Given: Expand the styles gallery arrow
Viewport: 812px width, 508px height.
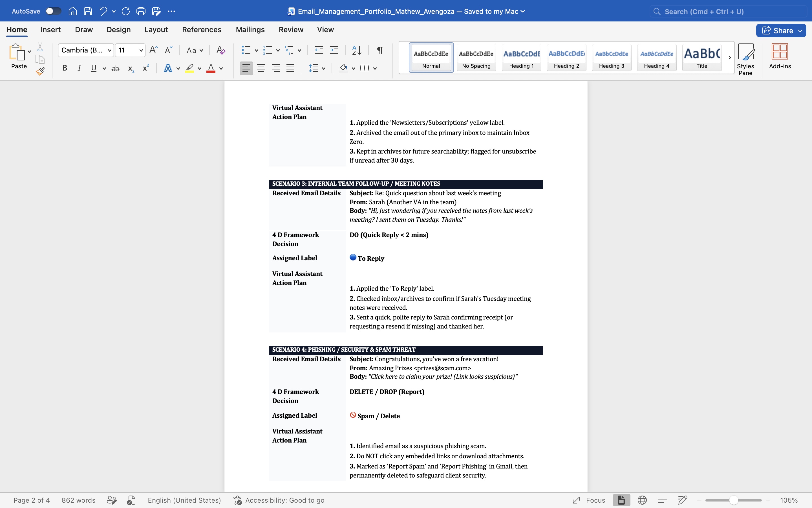Looking at the screenshot, I should 729,58.
